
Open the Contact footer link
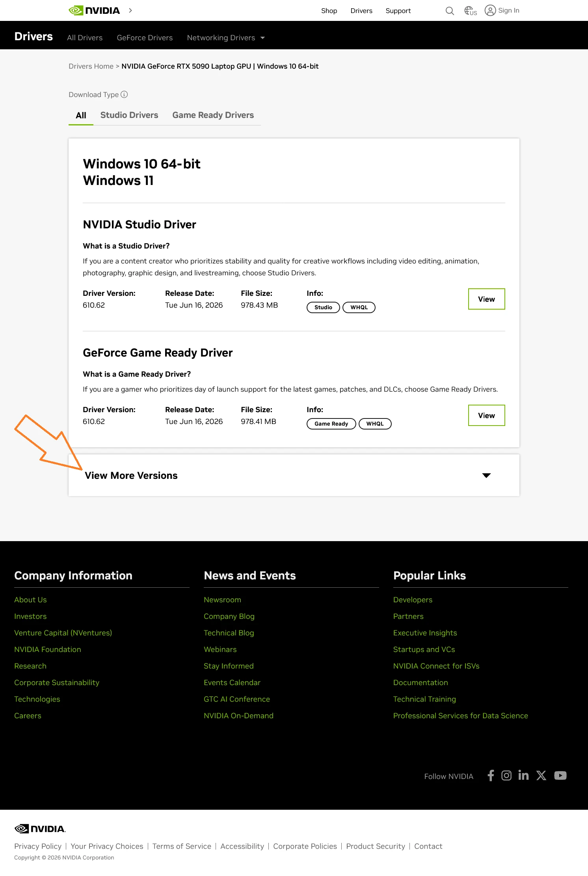[x=428, y=846]
